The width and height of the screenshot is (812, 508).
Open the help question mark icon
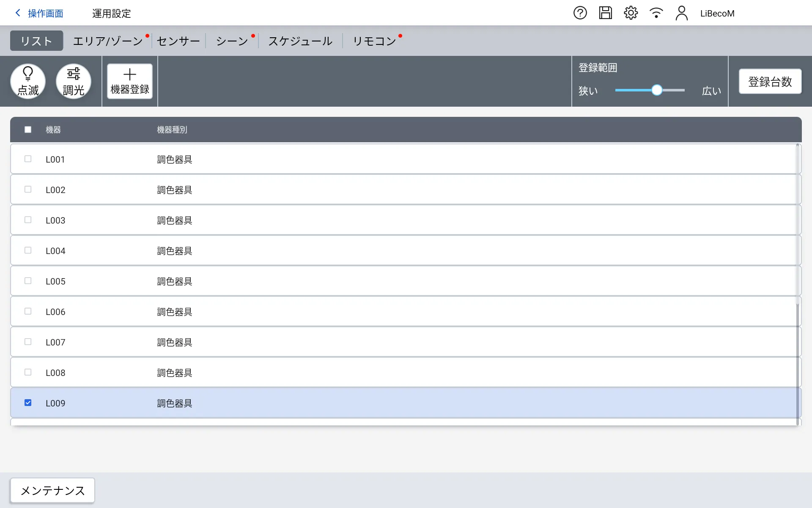[580, 13]
